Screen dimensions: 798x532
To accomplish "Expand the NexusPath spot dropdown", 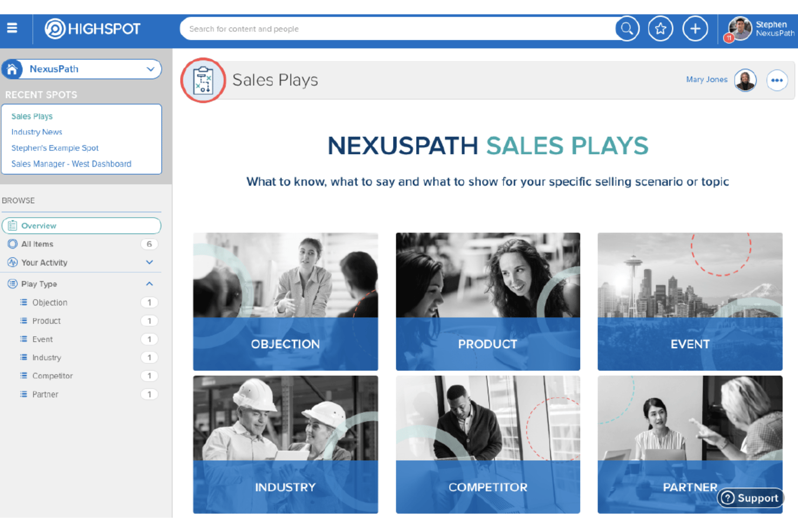I will pos(150,69).
